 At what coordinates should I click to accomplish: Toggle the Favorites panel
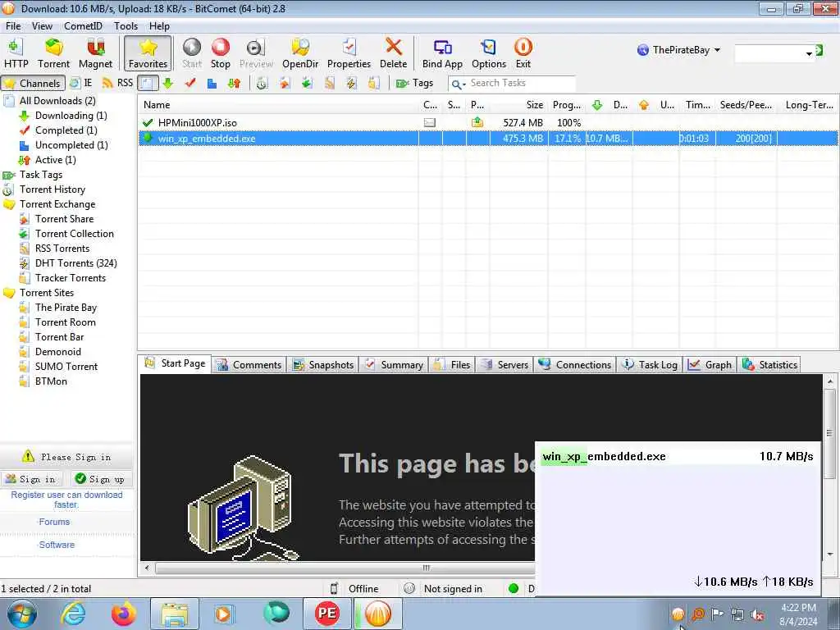(148, 53)
